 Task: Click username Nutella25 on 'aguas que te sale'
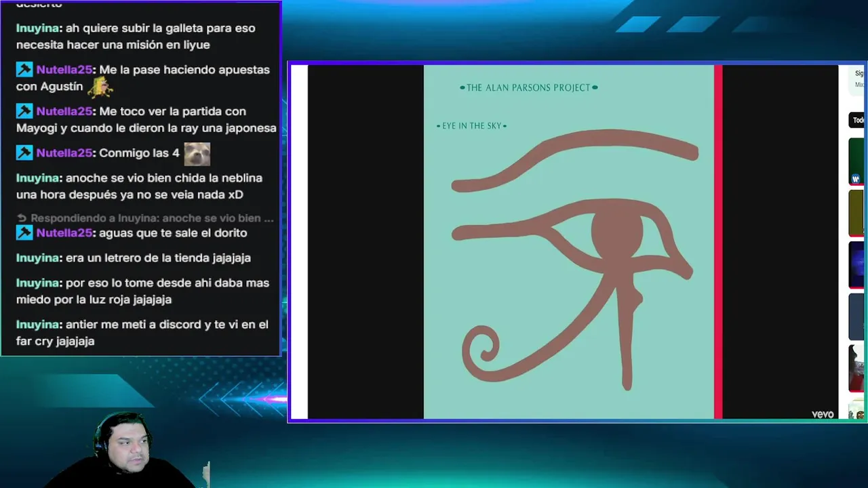click(64, 233)
